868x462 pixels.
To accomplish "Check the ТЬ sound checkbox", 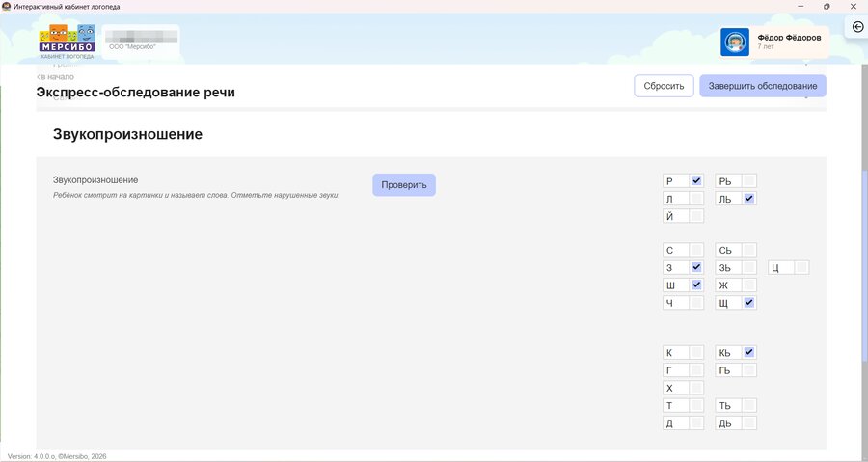I will tap(749, 405).
